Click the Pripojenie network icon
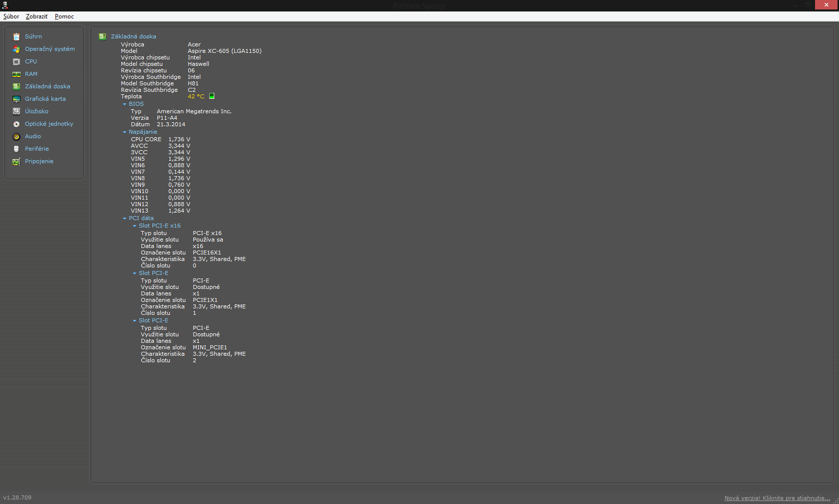 tap(16, 161)
